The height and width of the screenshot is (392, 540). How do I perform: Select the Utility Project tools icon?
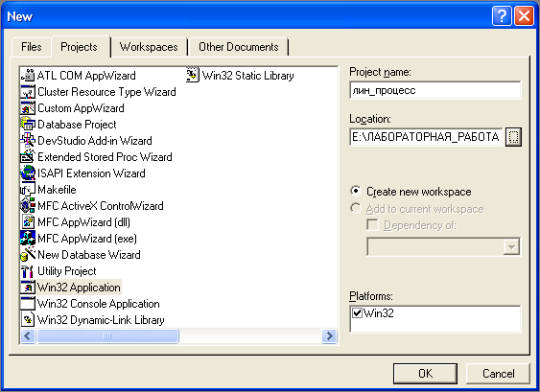pos(28,271)
